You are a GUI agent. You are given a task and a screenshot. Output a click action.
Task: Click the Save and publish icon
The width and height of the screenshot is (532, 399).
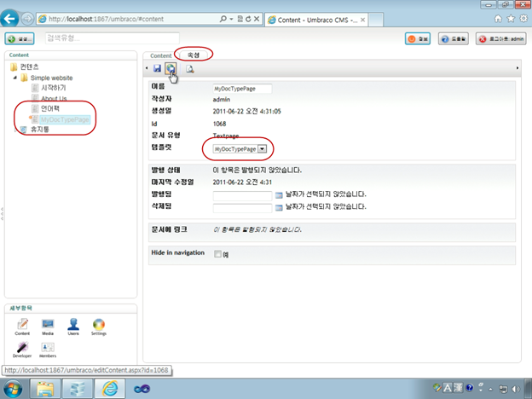[171, 68]
